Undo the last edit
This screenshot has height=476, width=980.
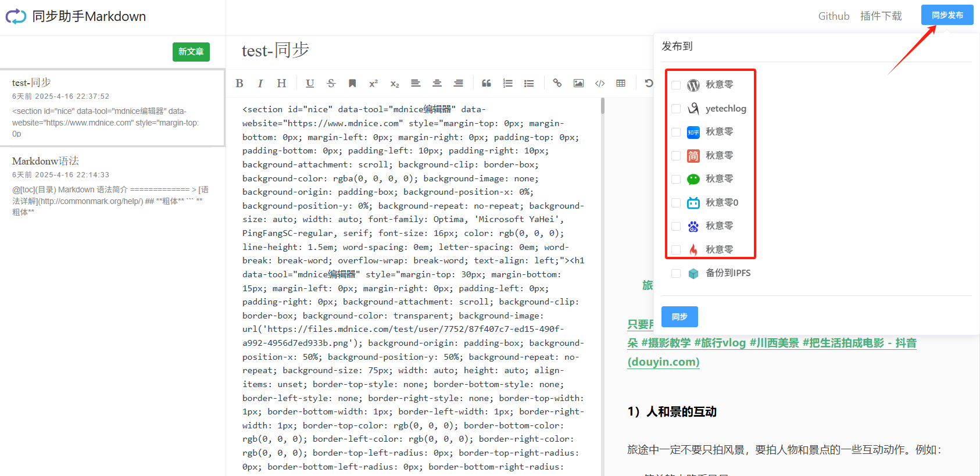pyautogui.click(x=649, y=83)
